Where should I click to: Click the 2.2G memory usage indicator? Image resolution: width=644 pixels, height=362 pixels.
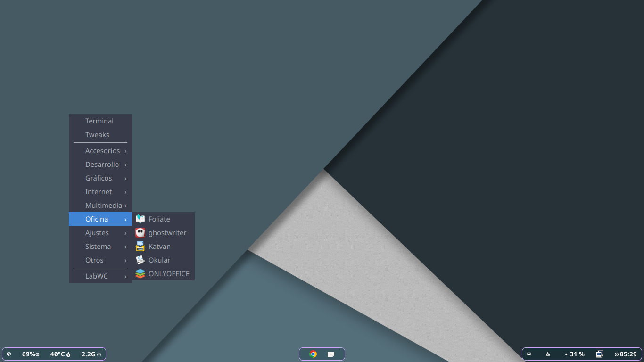click(x=91, y=354)
